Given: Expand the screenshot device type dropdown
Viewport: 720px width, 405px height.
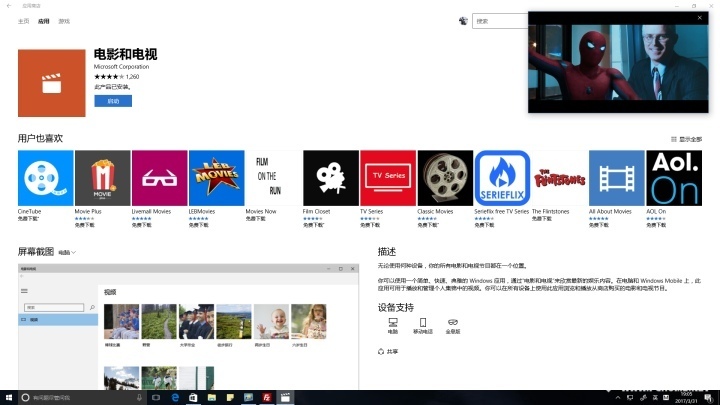Looking at the screenshot, I should [x=67, y=252].
